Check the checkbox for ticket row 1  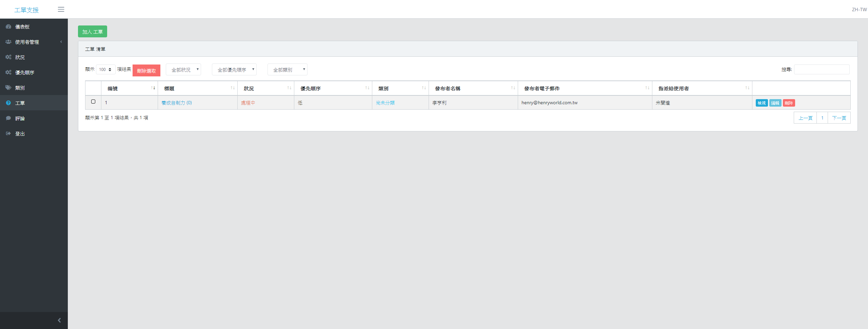pos(93,101)
